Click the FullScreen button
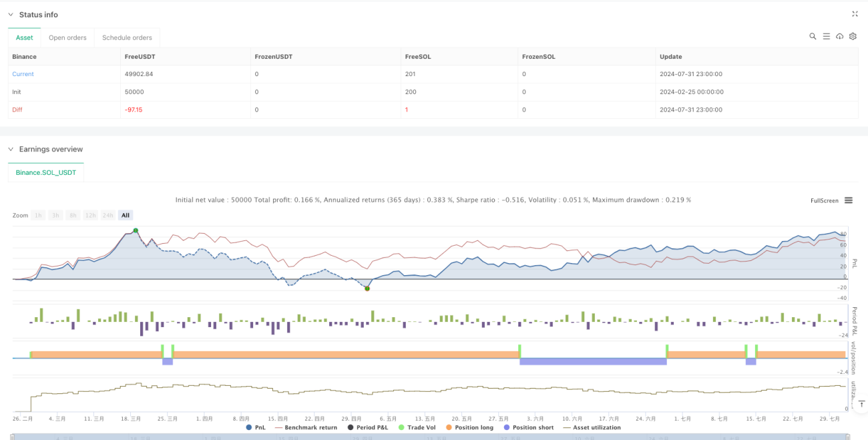This screenshot has height=440, width=868. 825,200
